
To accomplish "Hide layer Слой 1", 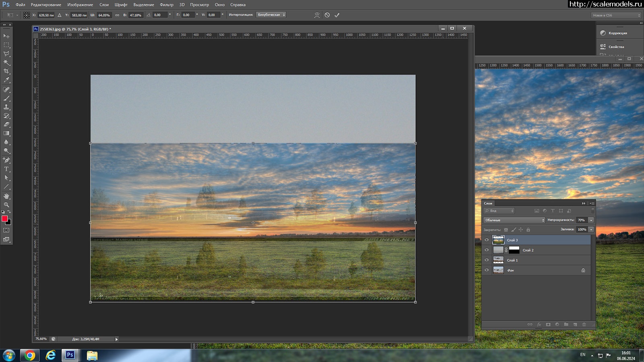I will 487,260.
